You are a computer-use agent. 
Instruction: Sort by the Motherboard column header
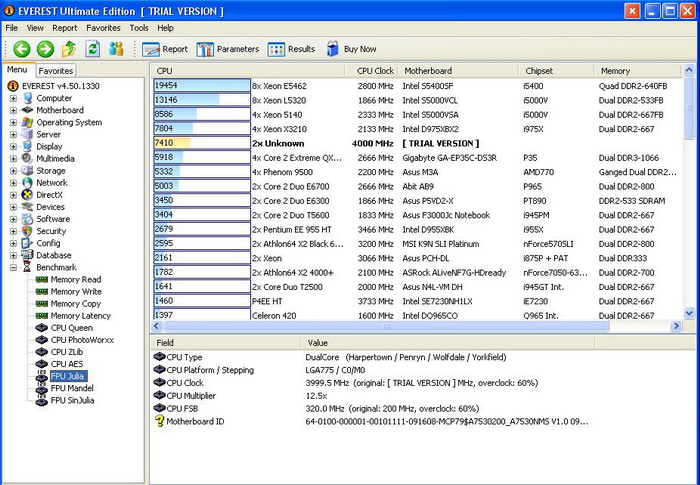click(x=458, y=71)
